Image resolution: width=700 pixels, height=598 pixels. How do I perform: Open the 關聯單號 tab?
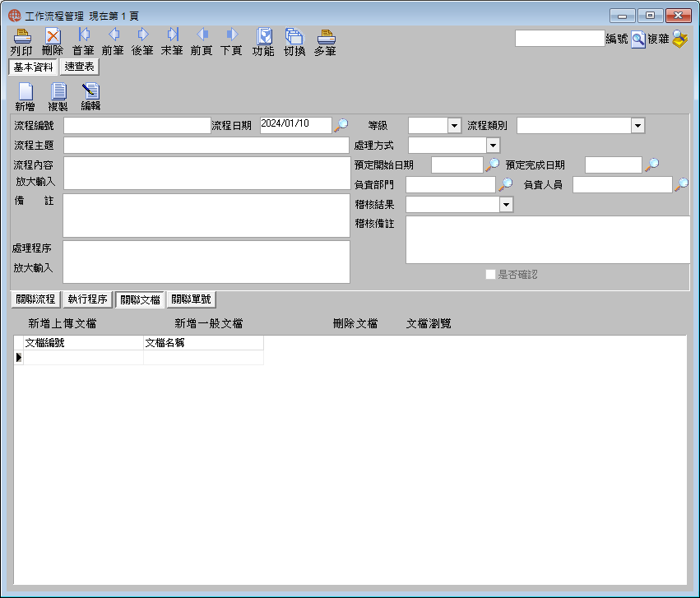coord(191,299)
